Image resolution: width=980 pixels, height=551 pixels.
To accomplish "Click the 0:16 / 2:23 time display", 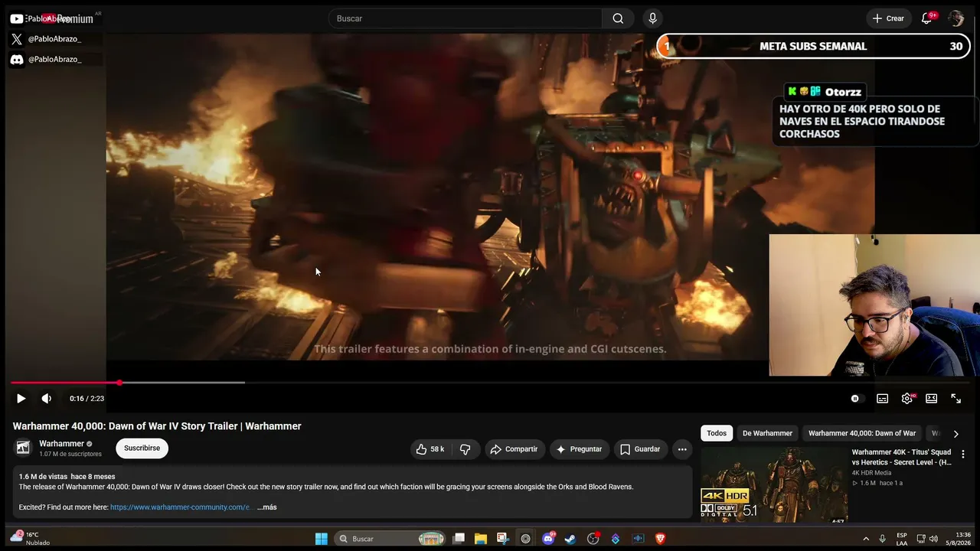I will [87, 399].
